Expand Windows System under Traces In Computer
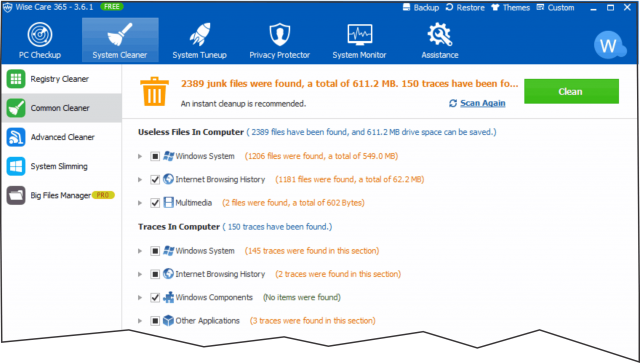Viewport: 640px width, 363px height. coord(140,251)
